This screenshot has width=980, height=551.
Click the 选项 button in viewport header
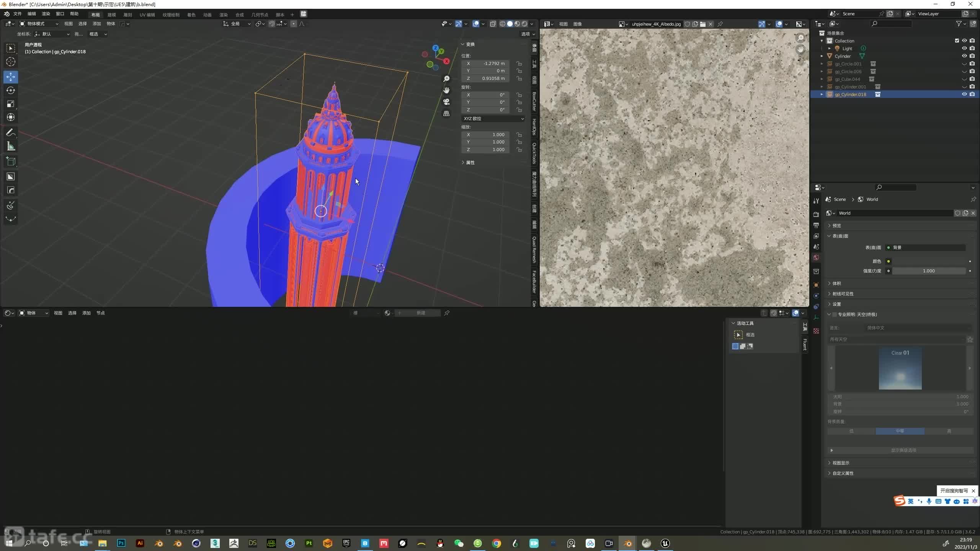(528, 34)
